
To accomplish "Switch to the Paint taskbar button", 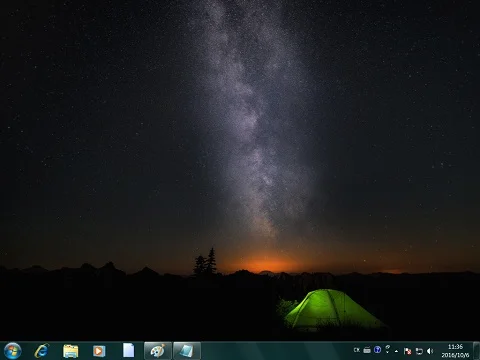I will (x=158, y=351).
